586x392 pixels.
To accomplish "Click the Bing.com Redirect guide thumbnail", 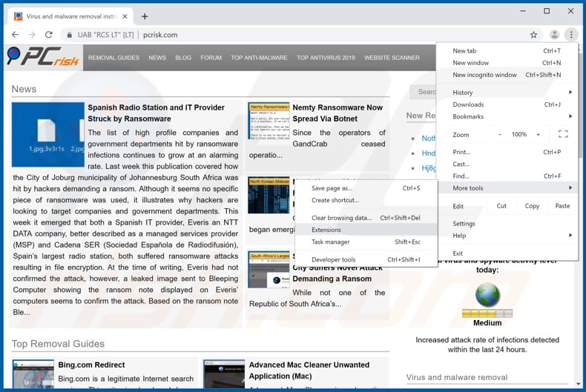I will coord(33,374).
